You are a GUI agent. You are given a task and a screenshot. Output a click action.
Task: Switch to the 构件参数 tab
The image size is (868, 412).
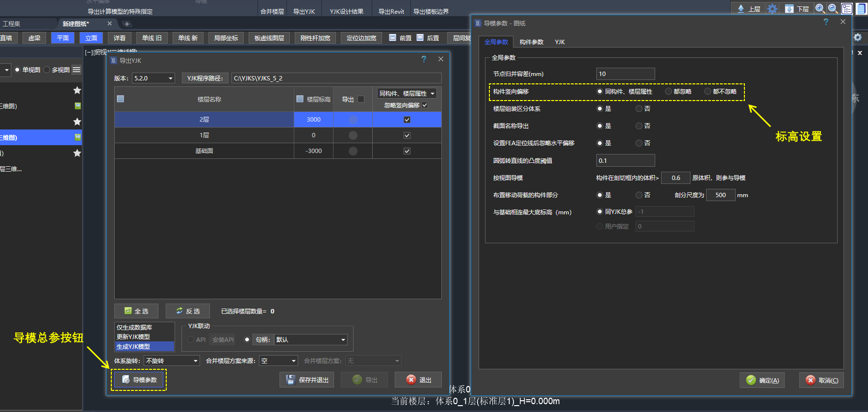(x=532, y=42)
